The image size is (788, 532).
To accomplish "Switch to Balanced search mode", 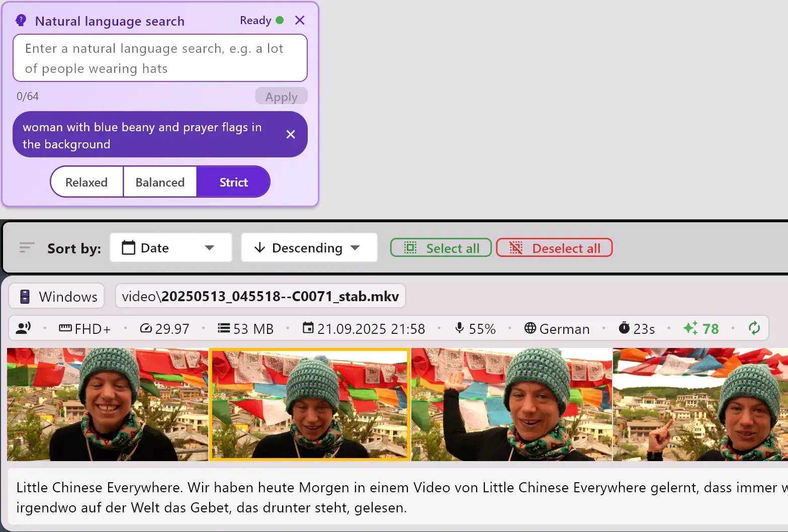I will tap(160, 182).
